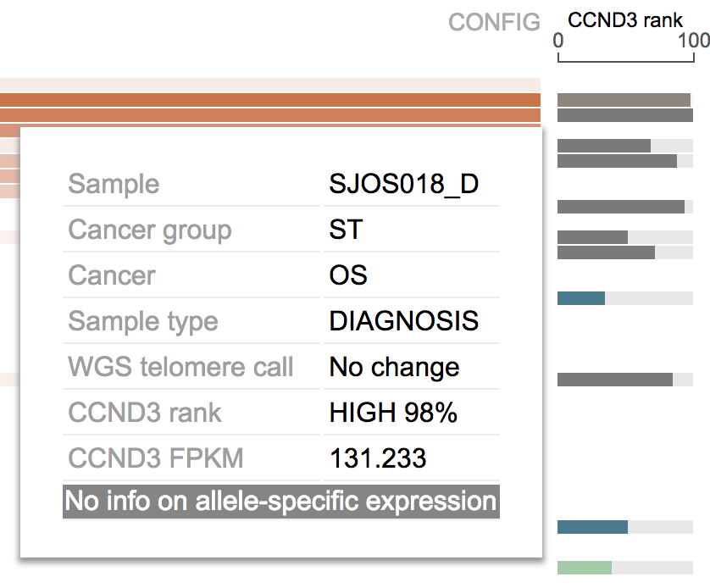Open the CONFIG menu
Viewport: 710px width, 588px height.
(494, 22)
